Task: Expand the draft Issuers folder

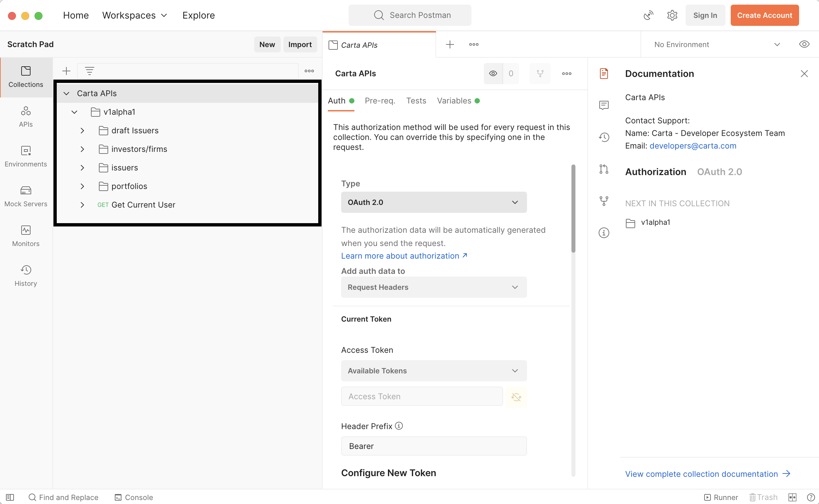Action: 82,131
